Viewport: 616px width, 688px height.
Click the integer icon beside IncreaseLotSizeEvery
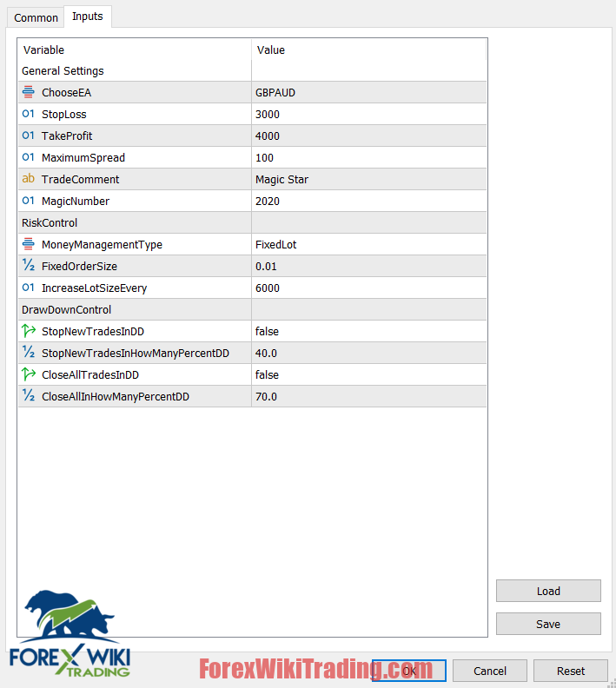tap(28, 288)
